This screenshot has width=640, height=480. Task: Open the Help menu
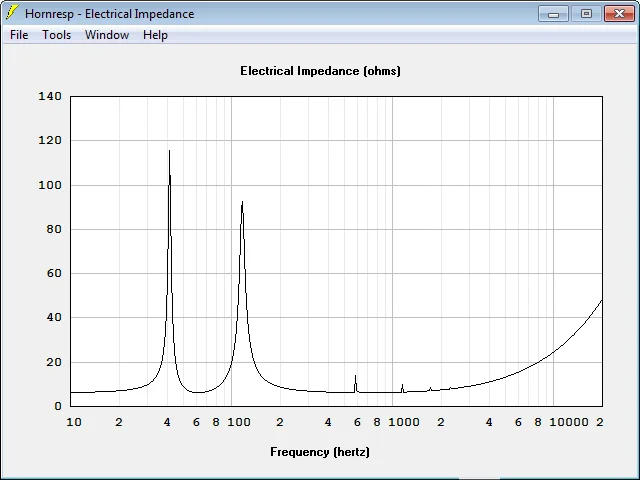[x=156, y=35]
